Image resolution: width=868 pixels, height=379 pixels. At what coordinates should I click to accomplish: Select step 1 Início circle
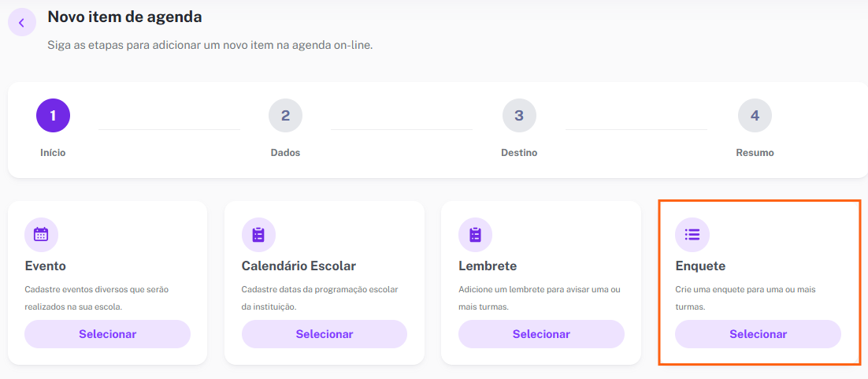[53, 115]
